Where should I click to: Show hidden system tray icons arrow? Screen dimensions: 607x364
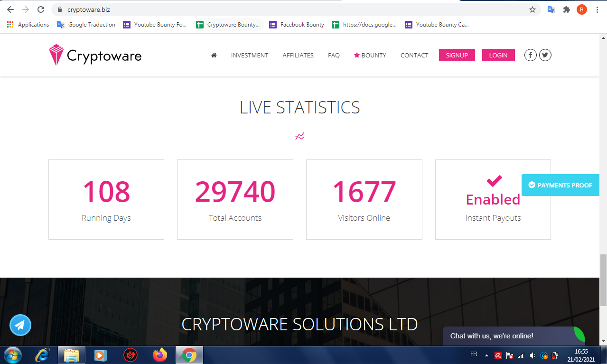point(486,355)
